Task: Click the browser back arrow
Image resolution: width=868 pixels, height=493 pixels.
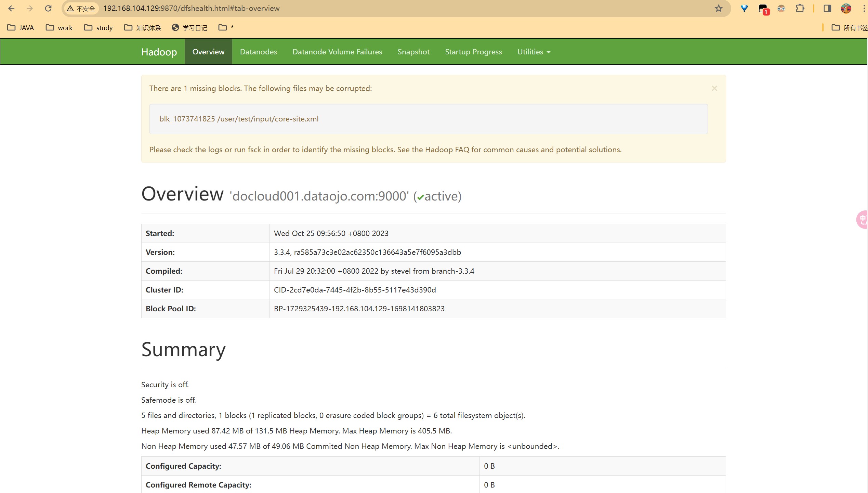Action: (11, 9)
